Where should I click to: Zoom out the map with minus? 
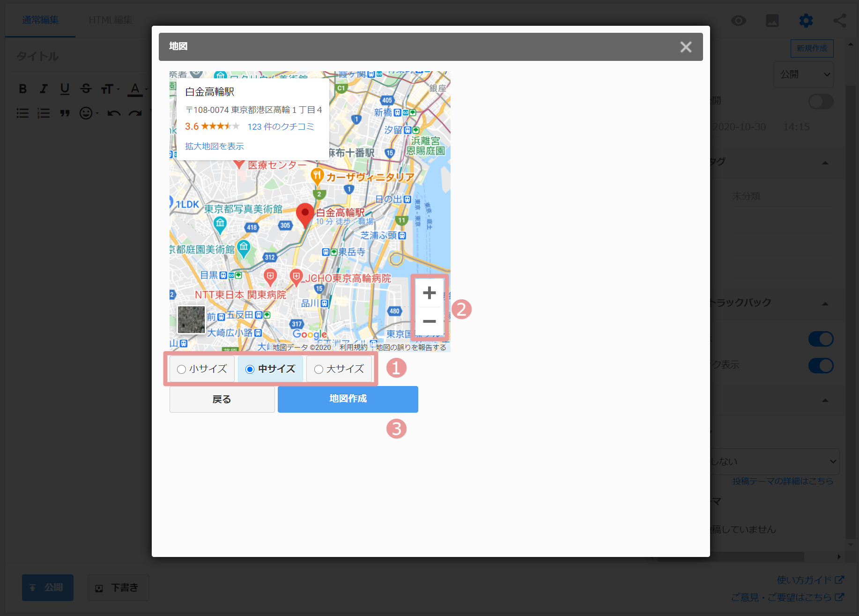[429, 321]
